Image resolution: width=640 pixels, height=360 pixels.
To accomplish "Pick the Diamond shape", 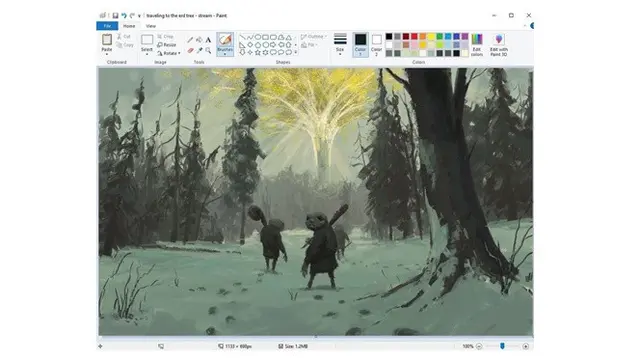I will [x=250, y=45].
